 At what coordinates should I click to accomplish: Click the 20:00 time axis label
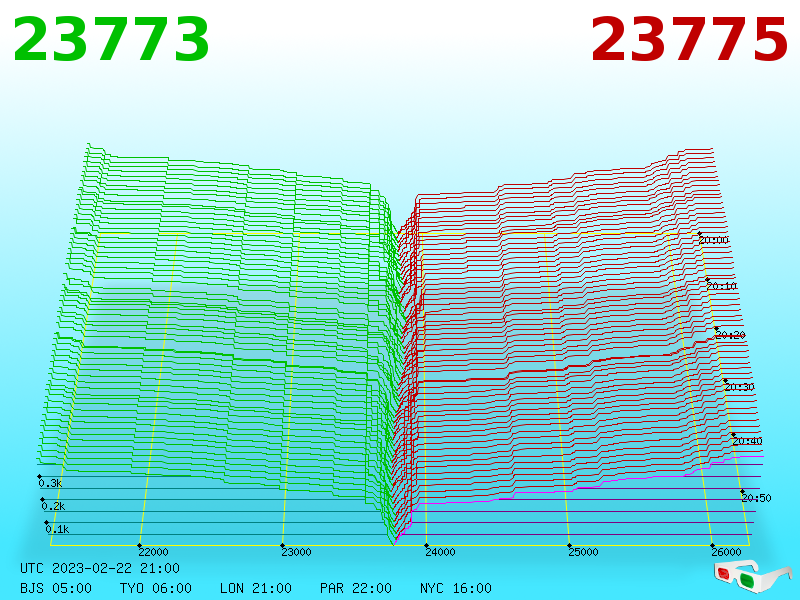pos(714,240)
